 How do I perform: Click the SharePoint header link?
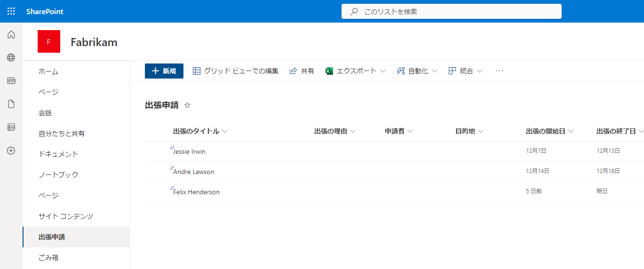(x=45, y=11)
